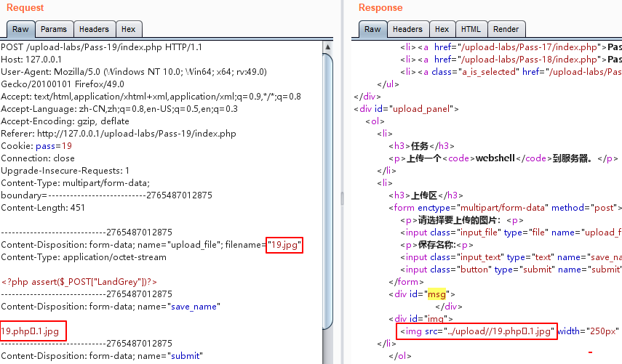Screen dimensions: 622x364
Task: Click the request pane scrollbar thumb
Action: pos(327,191)
